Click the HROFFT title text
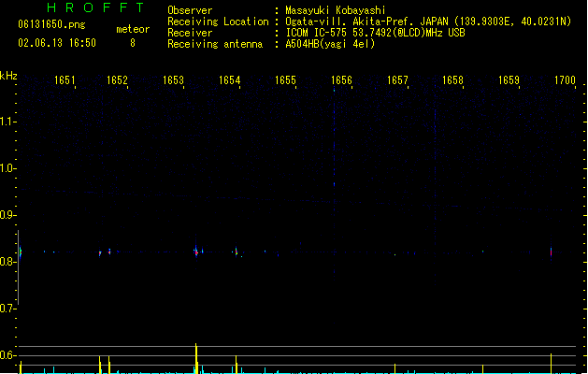This screenshot has width=588, height=374. coord(95,7)
